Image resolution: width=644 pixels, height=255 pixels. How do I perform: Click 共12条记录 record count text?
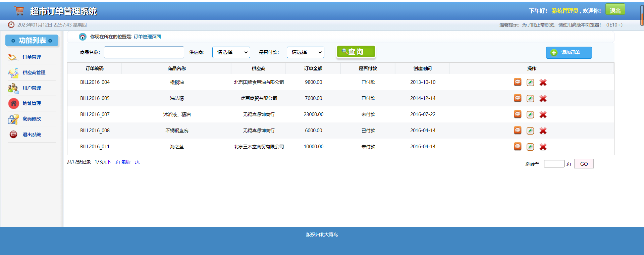coord(79,162)
